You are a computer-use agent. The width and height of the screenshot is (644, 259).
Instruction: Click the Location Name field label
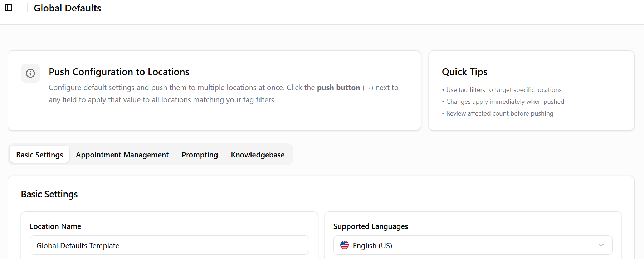pos(55,226)
